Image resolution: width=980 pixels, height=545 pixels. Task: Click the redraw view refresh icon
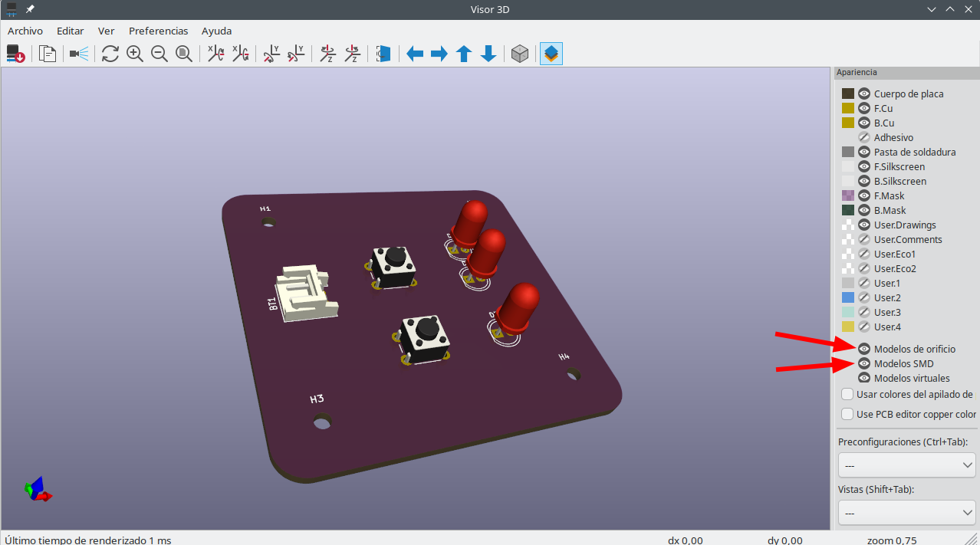pyautogui.click(x=110, y=54)
